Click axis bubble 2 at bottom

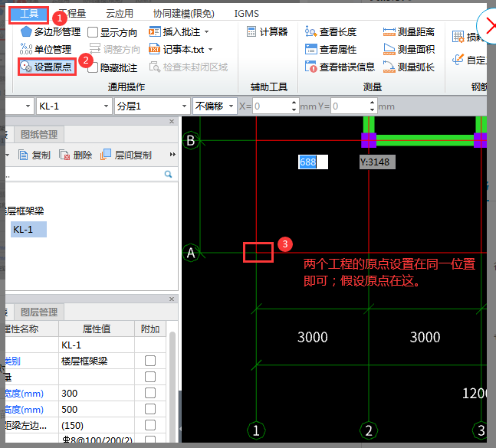pyautogui.click(x=369, y=430)
